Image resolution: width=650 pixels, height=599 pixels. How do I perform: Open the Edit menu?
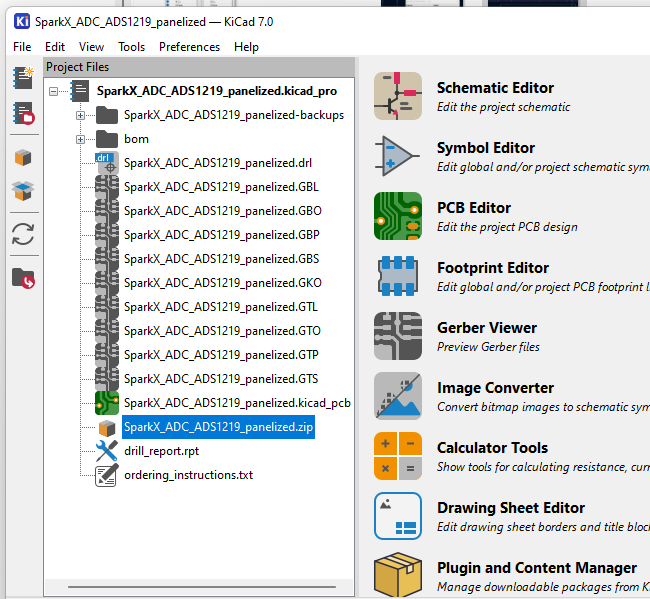coord(55,47)
